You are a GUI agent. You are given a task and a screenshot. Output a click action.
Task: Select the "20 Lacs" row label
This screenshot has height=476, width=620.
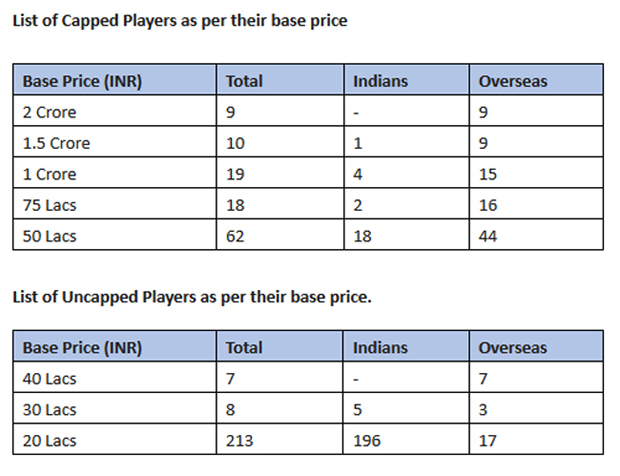point(49,441)
